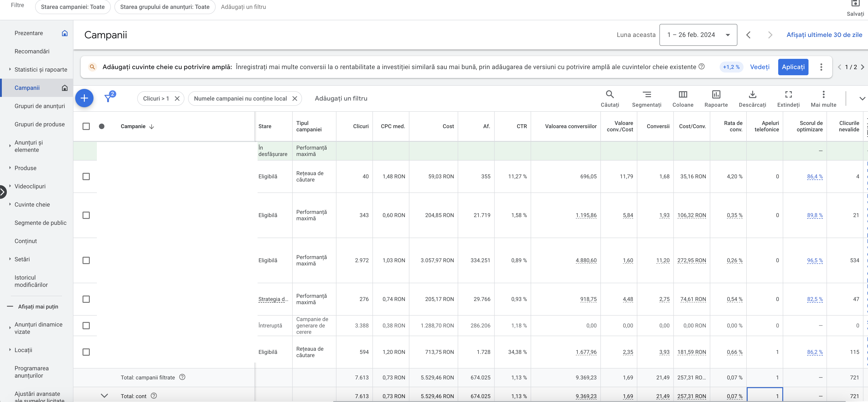Viewport: 868px width, 402px height.
Task: Click the Extindeți fullscreen icon
Action: click(788, 94)
